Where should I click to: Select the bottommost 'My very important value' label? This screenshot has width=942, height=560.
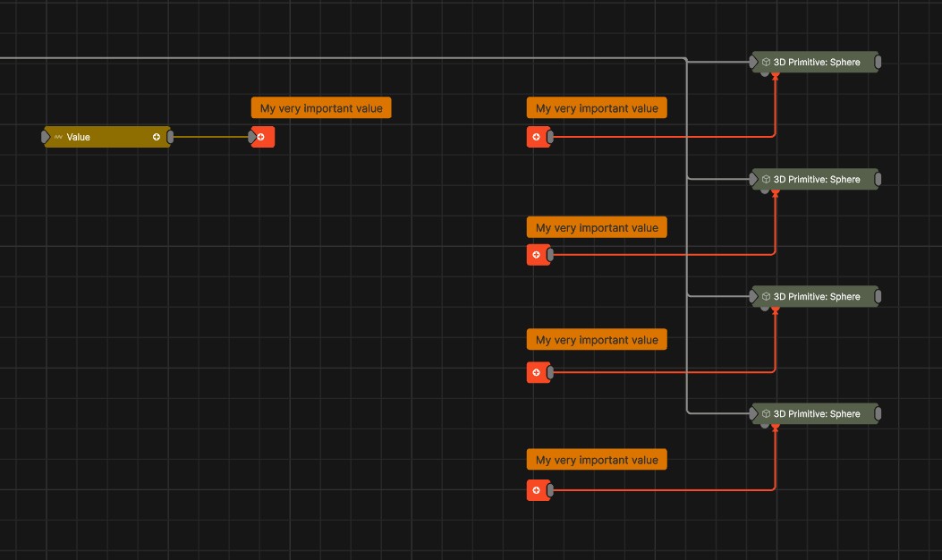click(x=596, y=459)
